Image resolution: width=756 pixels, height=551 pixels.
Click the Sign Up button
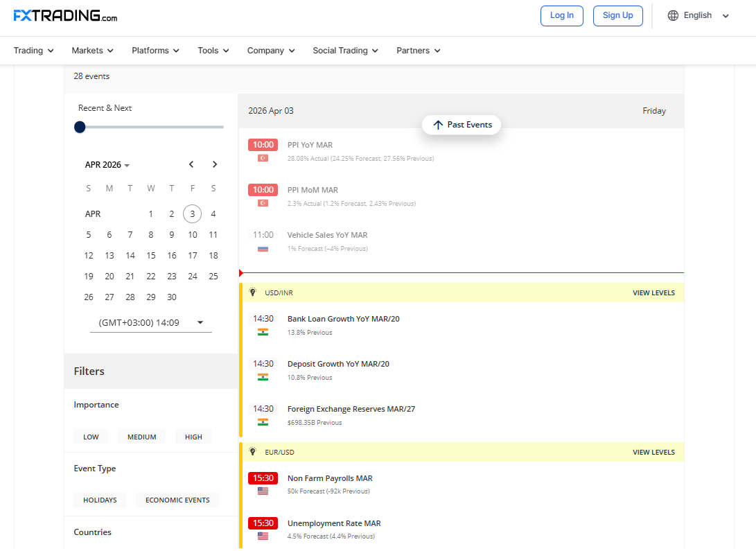[617, 16]
